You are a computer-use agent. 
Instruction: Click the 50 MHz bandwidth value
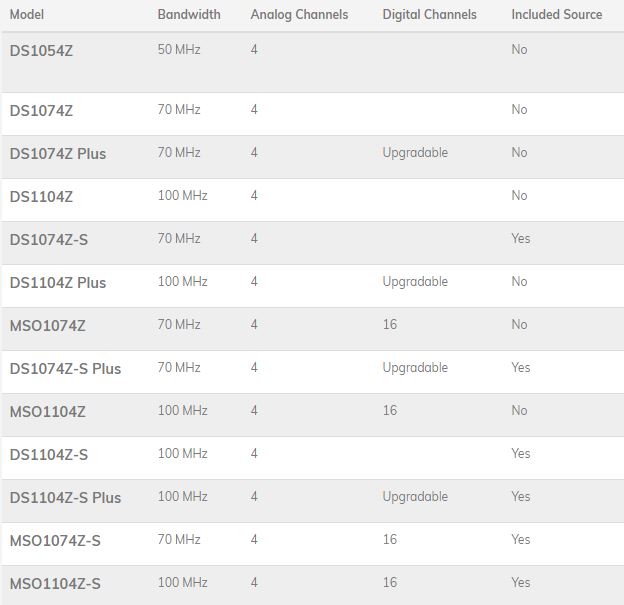point(179,49)
